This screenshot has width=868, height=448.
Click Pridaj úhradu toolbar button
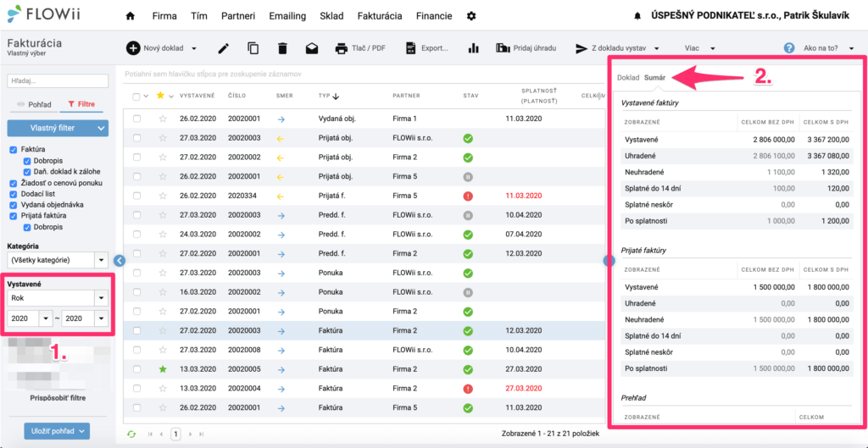[526, 48]
